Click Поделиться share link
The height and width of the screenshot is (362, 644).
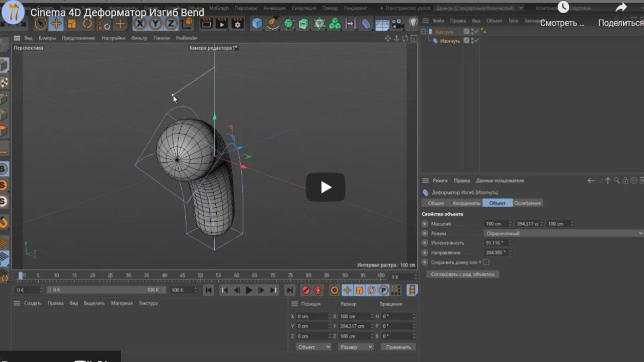pos(621,15)
